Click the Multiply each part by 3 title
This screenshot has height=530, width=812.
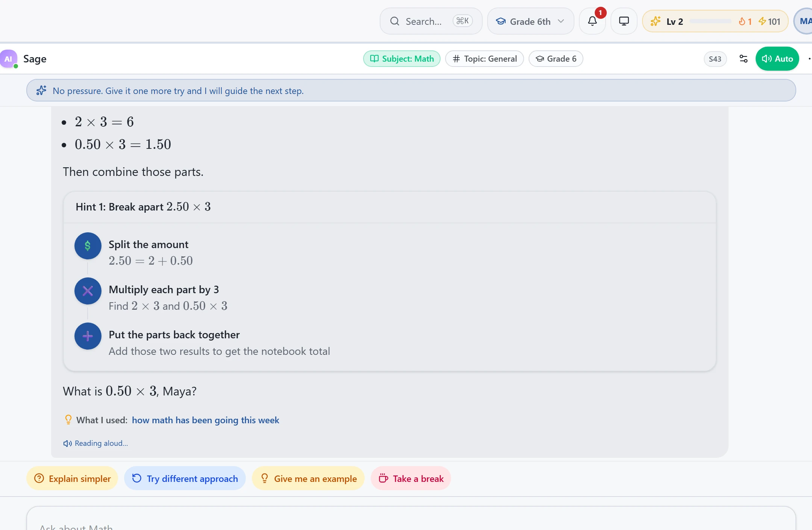point(164,290)
